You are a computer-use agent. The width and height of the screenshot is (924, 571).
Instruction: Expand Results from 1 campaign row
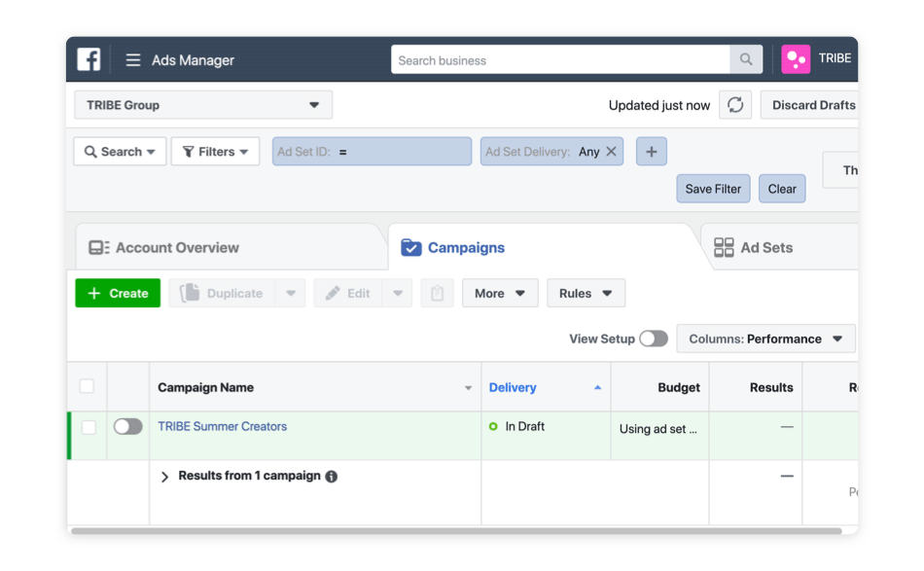pos(164,477)
